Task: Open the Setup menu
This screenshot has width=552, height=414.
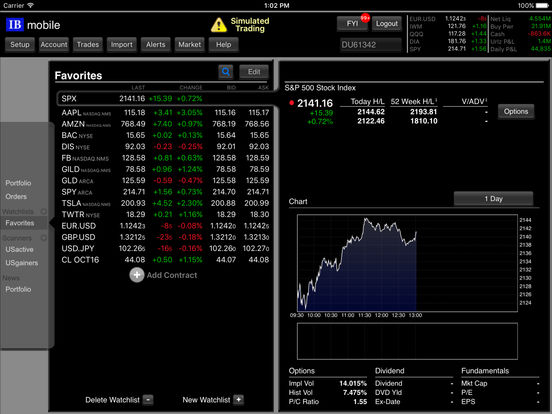Action: click(x=20, y=45)
